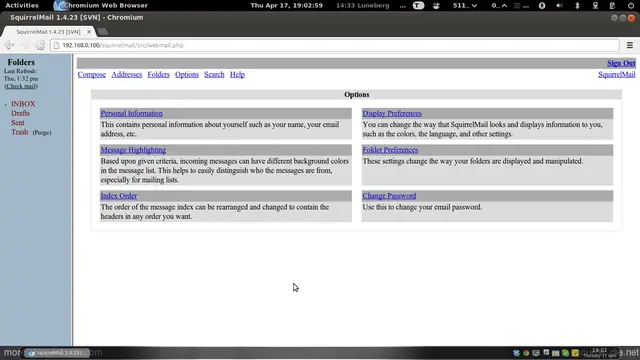Click the SquirrelMail link at top right
This screenshot has height=360, width=640.
tap(616, 74)
